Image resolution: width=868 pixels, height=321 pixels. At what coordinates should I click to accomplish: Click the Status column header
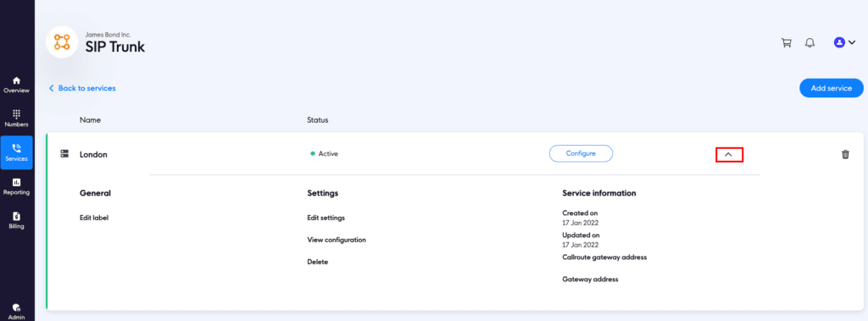318,120
